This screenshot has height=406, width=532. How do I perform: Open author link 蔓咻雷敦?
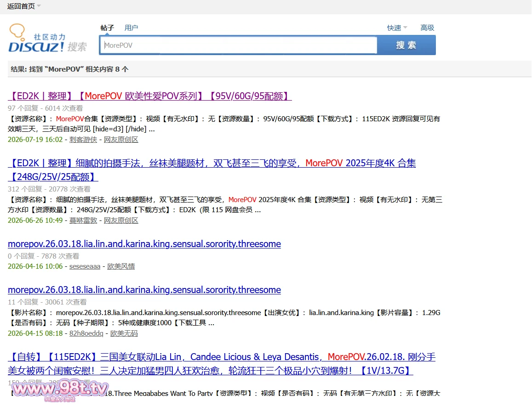click(83, 220)
